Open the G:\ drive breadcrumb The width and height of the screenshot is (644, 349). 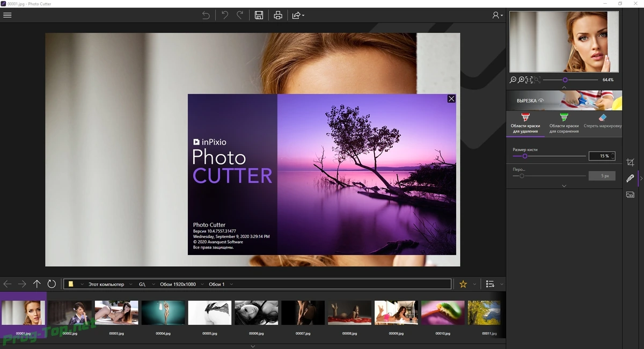pos(142,284)
